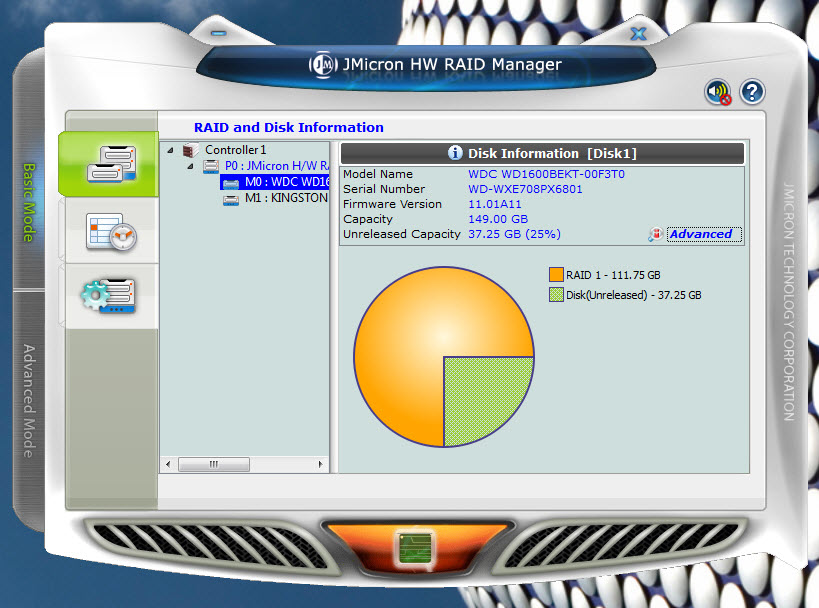Minimize the JMicron RAID Manager window

pyautogui.click(x=219, y=33)
